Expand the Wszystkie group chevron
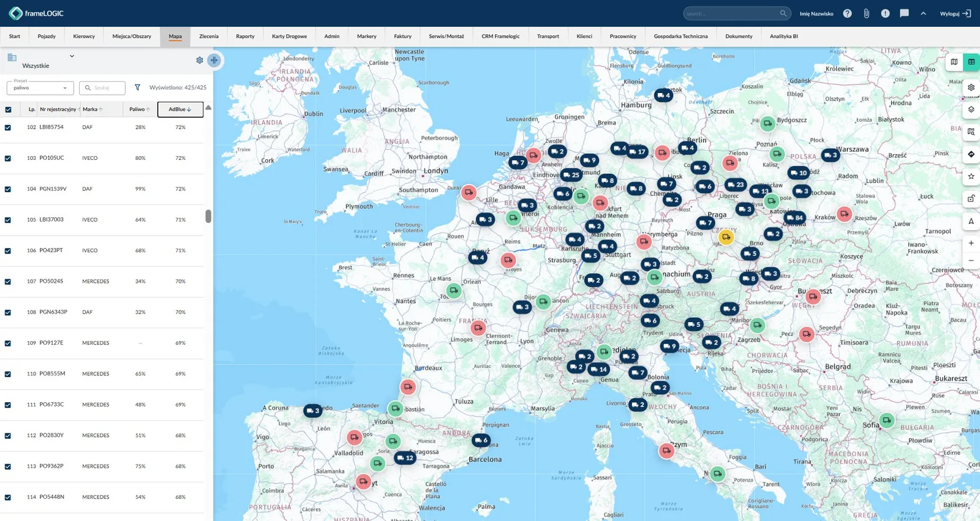 click(72, 56)
